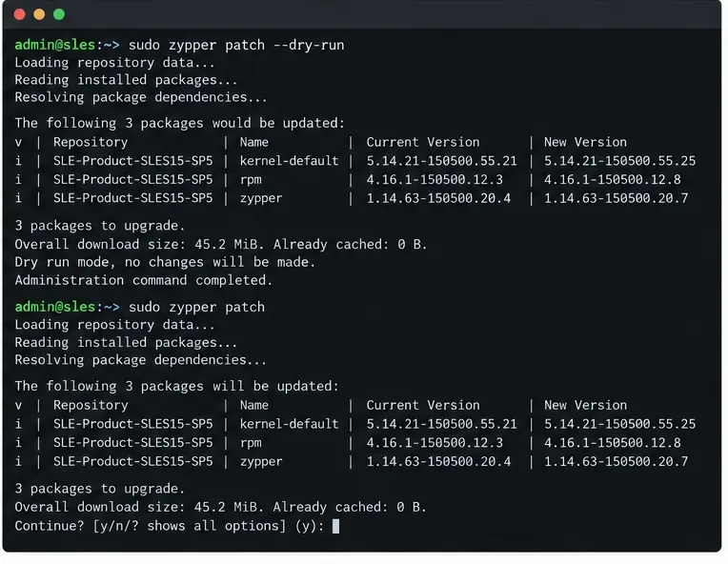
Task: Click the second 'Resolving package dependencies...' line
Action: (x=141, y=360)
